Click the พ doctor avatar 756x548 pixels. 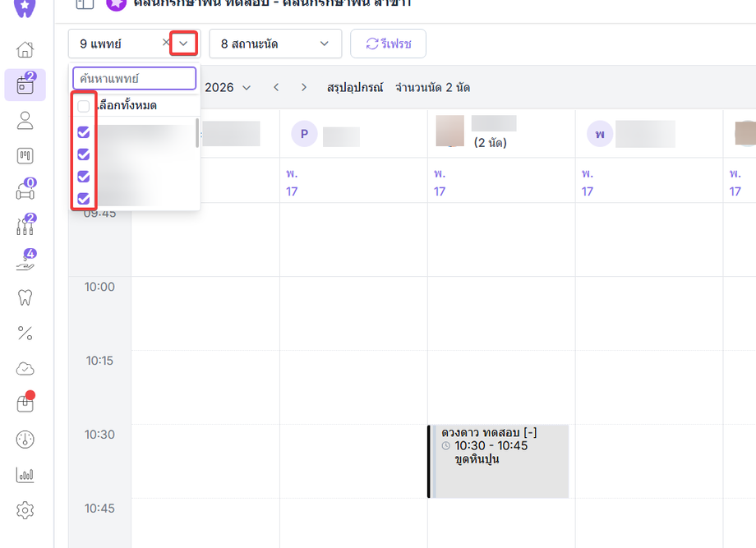click(600, 134)
